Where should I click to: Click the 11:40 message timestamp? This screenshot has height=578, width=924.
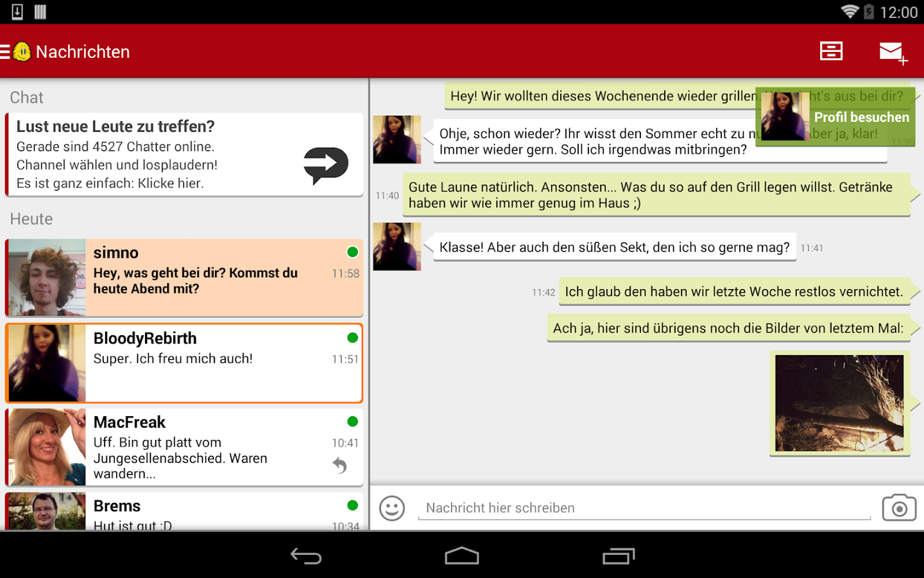[x=387, y=196]
